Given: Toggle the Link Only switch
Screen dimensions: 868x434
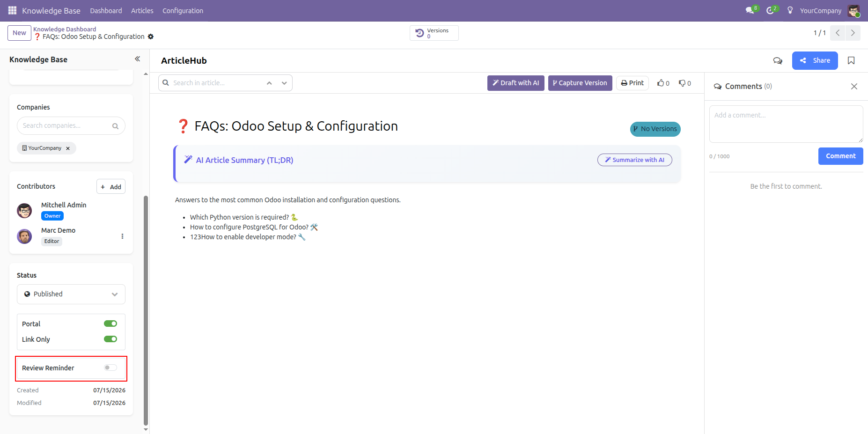Looking at the screenshot, I should tap(110, 339).
